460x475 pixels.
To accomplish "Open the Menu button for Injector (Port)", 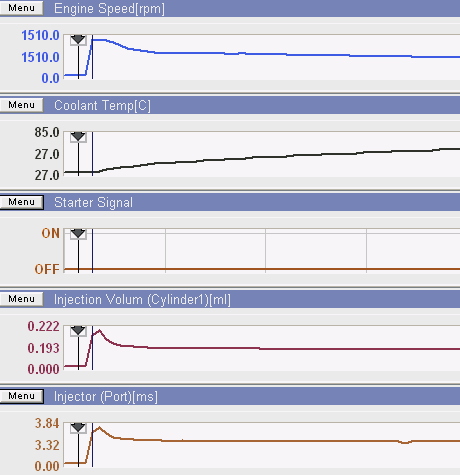I will coord(22,396).
